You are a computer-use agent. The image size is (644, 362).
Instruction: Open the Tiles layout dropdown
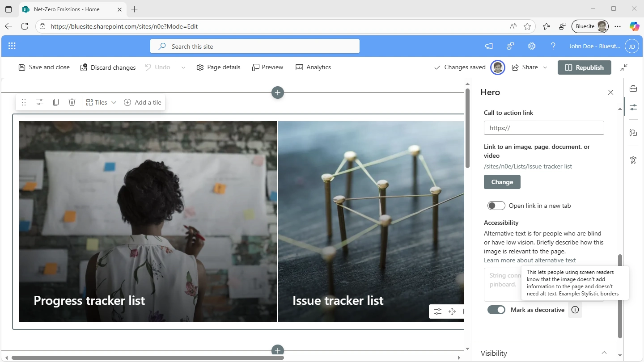point(101,102)
